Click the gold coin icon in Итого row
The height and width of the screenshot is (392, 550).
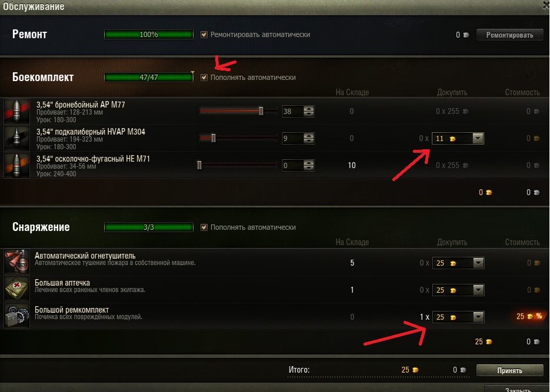[415, 370]
